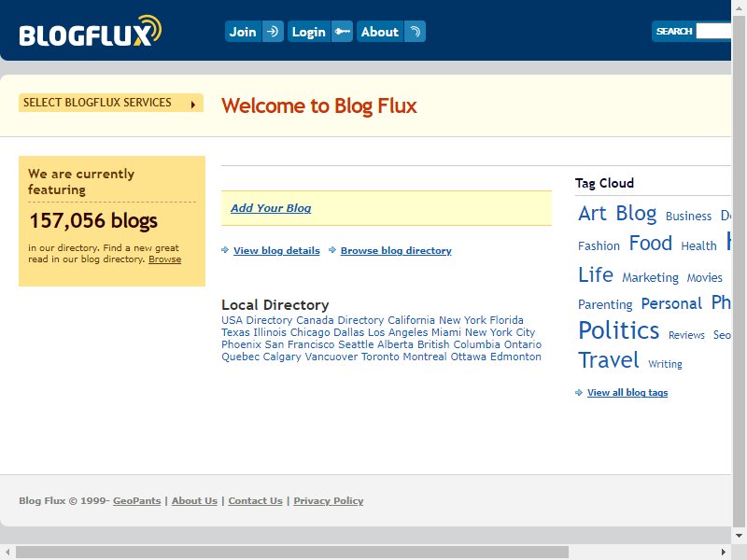The image size is (747, 560).
Task: Click Browse link in featured blogs box
Action: coord(165,259)
